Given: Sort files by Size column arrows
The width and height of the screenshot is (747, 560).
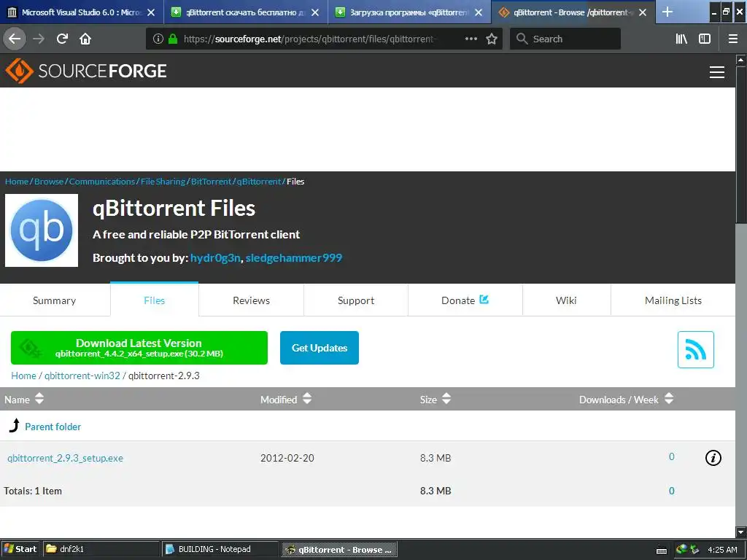Looking at the screenshot, I should click(446, 399).
